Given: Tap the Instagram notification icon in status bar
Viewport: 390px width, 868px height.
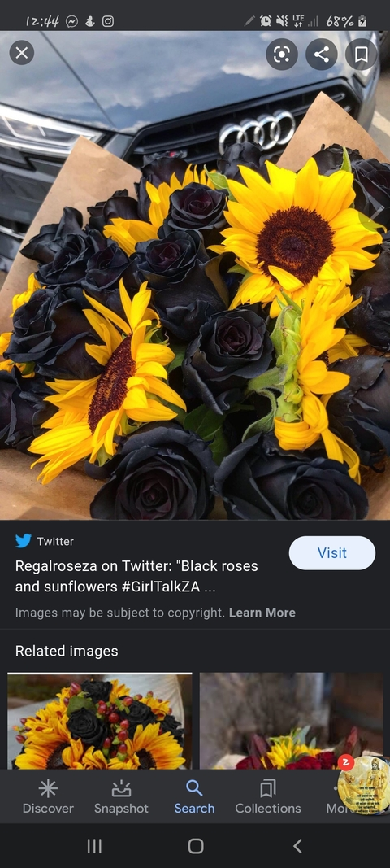Looking at the screenshot, I should (x=108, y=21).
